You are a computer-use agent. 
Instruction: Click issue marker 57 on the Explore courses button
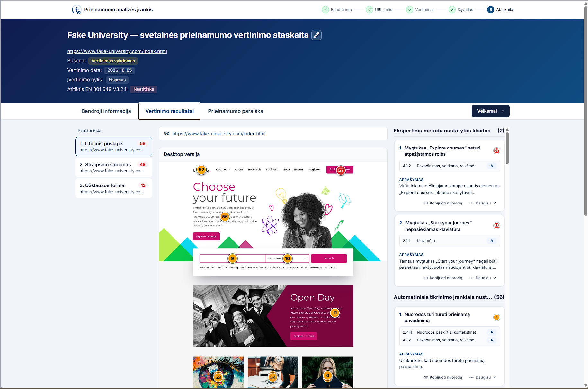tap(341, 170)
